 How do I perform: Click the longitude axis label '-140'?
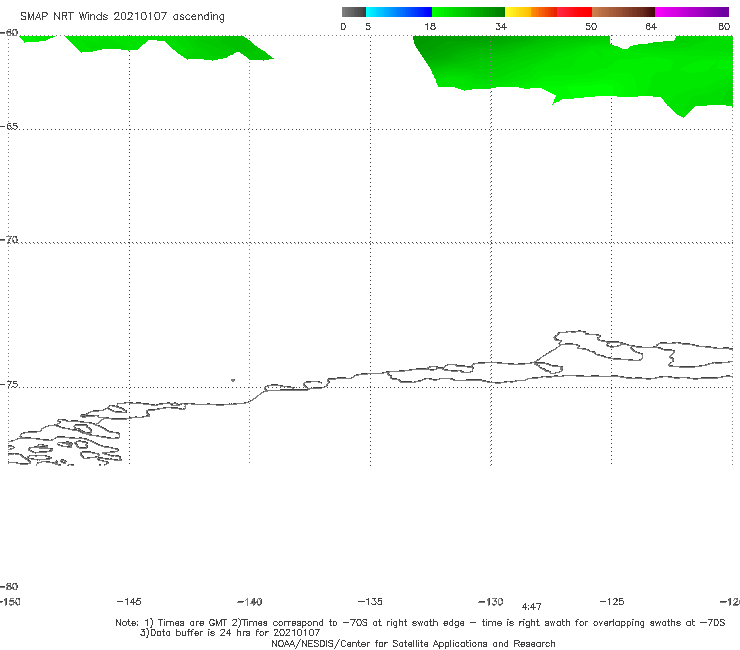[250, 602]
